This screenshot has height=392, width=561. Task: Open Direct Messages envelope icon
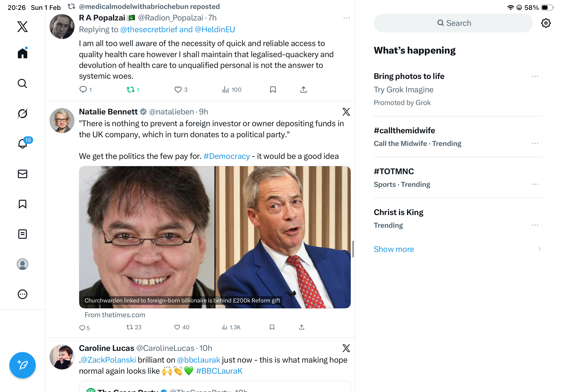coord(23,174)
